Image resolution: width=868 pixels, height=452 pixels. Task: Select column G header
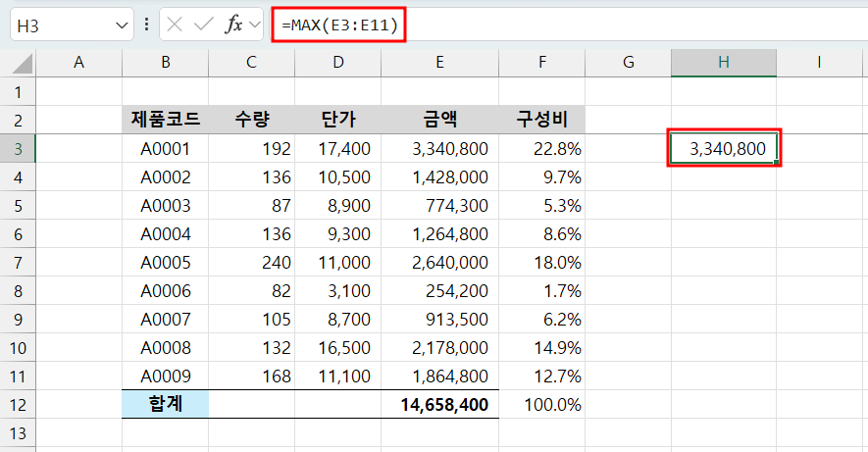(x=629, y=63)
